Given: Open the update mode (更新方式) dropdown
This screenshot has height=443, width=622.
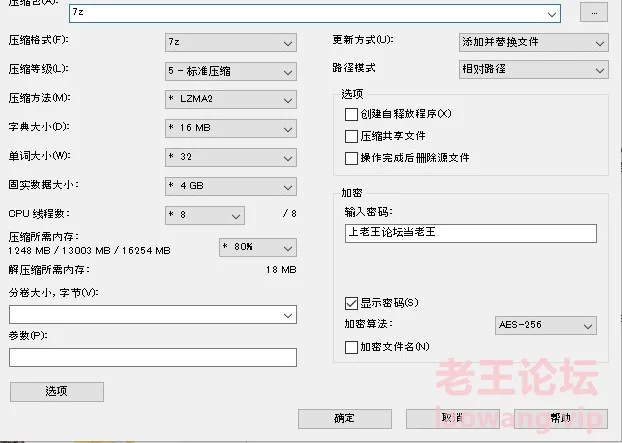Looking at the screenshot, I should (533, 43).
